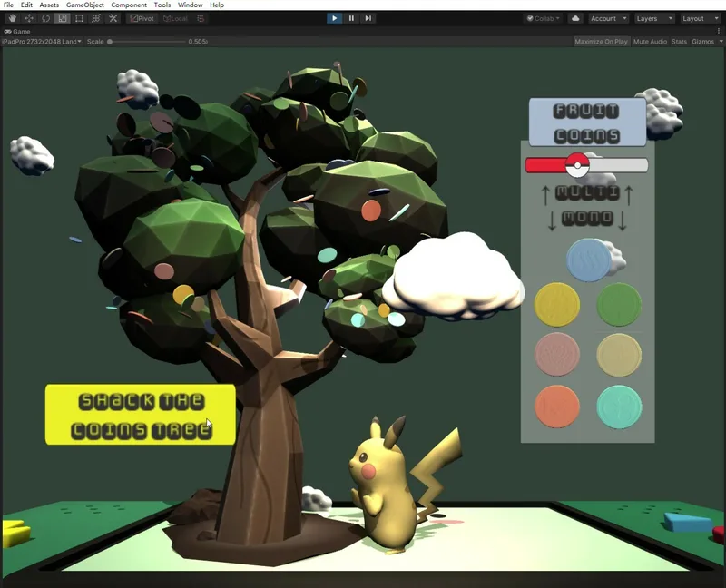Viewport: 726px width, 588px height.
Task: Expand the Gizmos dropdown arrow
Action: (721, 41)
